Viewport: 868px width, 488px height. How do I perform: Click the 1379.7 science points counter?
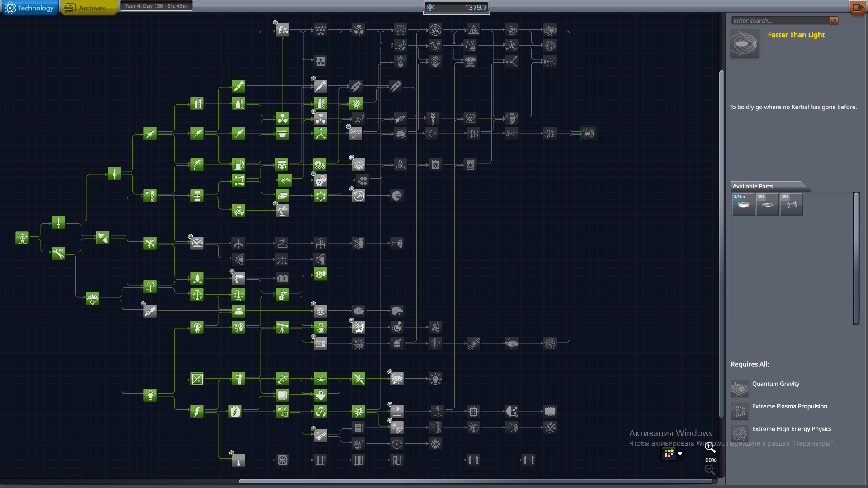click(x=456, y=7)
